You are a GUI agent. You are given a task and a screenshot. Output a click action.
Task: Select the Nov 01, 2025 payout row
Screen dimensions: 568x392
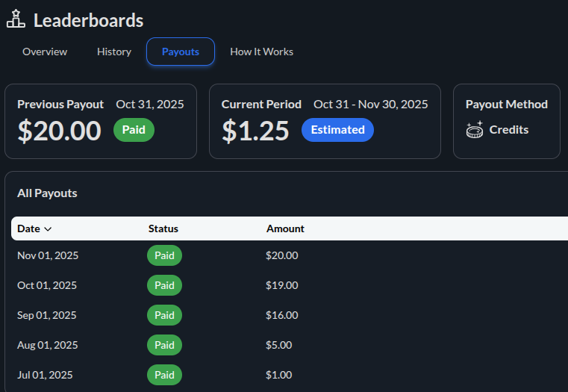48,255
